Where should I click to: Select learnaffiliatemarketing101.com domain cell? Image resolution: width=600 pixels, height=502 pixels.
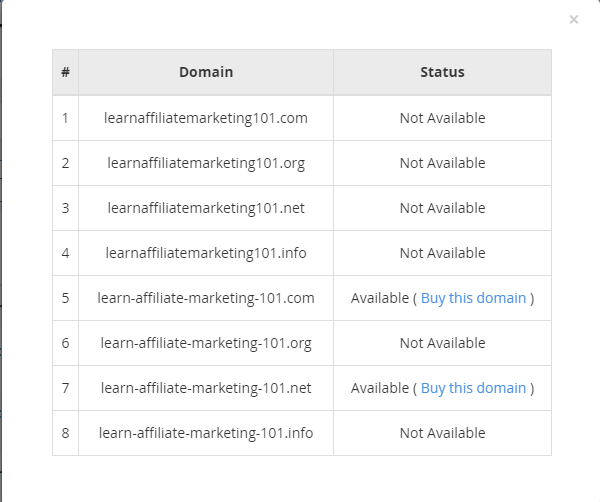click(x=206, y=118)
